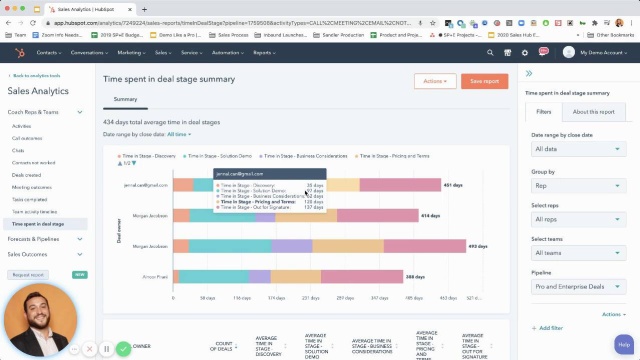Open the browser extensions puzzle icon
Screen dimensions: 640x360
[595, 23]
